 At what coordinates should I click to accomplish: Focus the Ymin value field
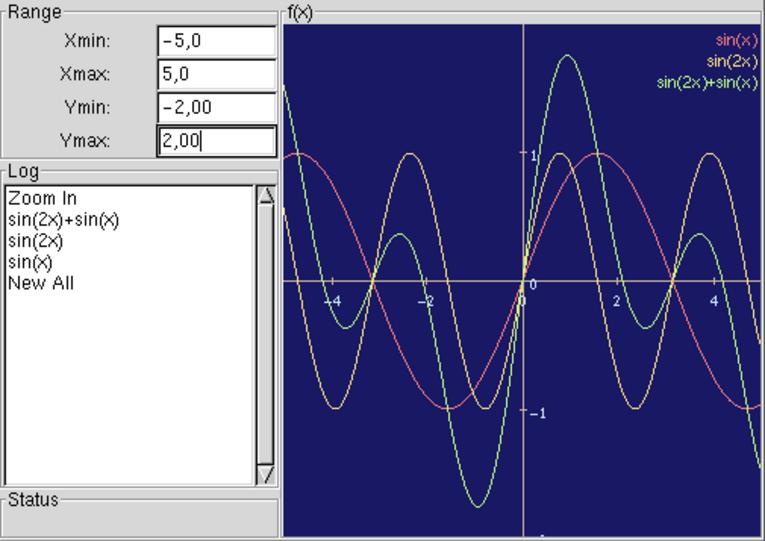tap(216, 107)
